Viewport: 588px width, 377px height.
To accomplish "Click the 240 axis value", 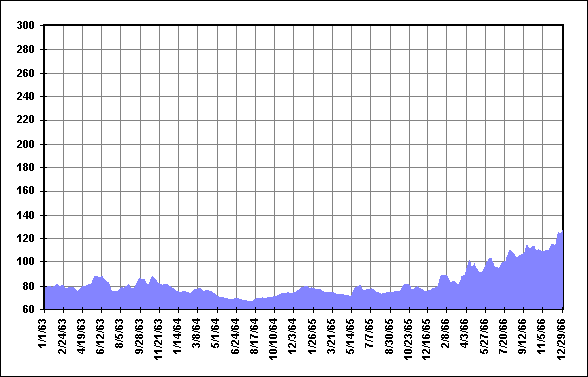I will point(26,97).
